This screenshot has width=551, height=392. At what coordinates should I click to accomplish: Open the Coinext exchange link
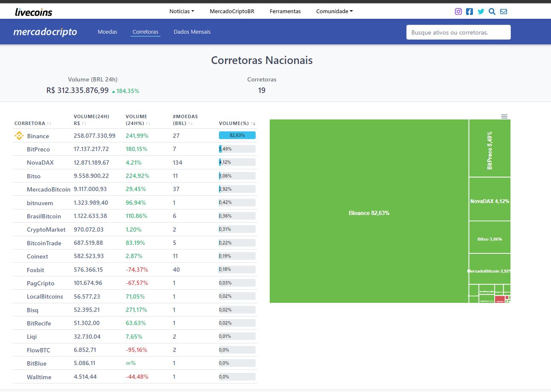pyautogui.click(x=38, y=256)
